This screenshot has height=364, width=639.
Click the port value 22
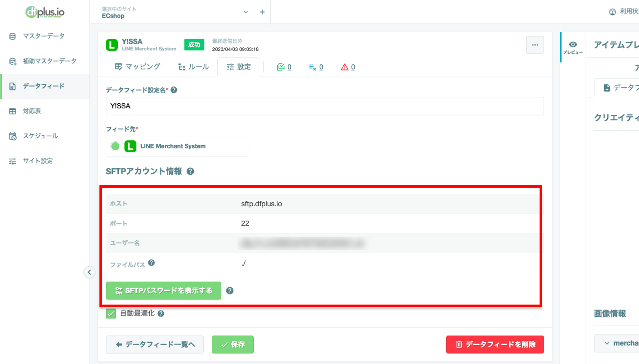pyautogui.click(x=245, y=223)
